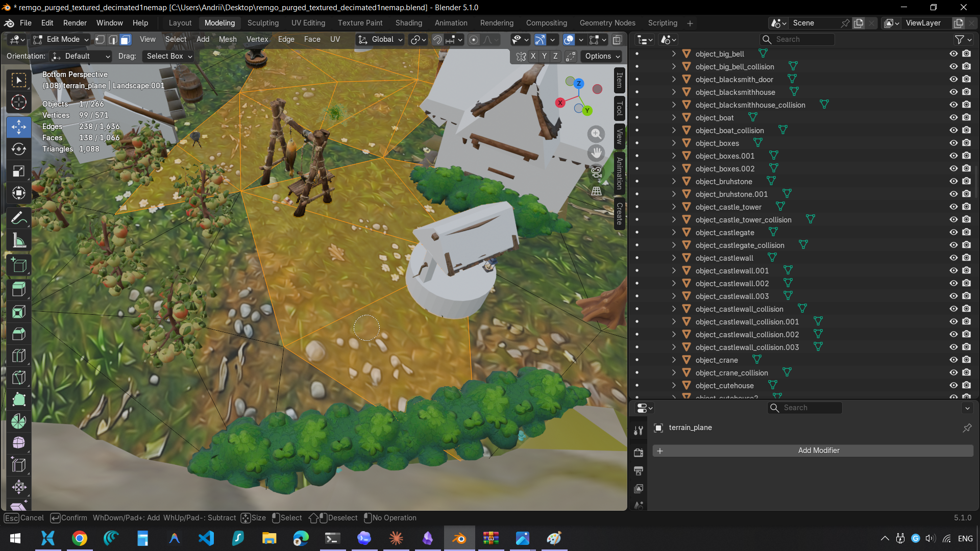Click the pan hand viewport gizmo
Viewport: 980px width, 551px height.
pos(596,153)
